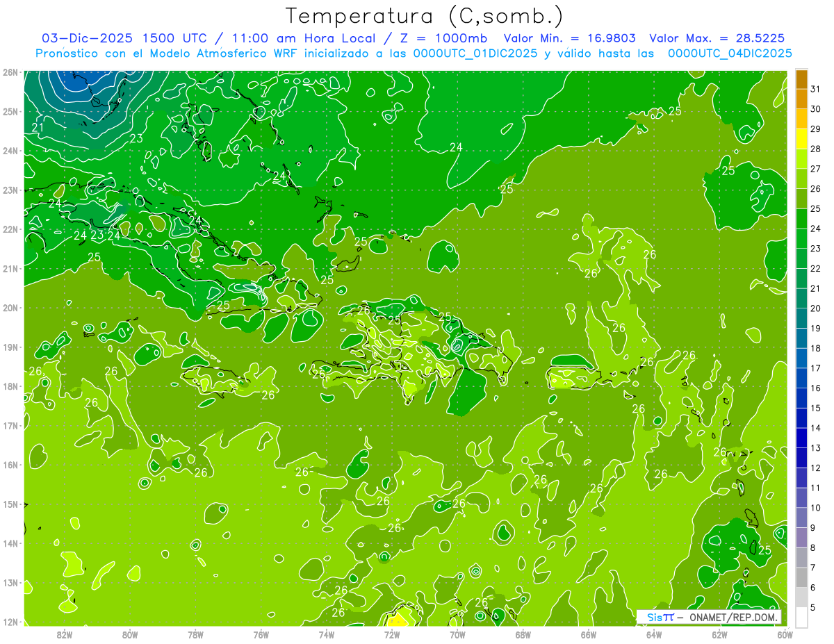This screenshot has height=644, width=834.
Task: Click the '72W' longitude label
Action: pos(392,634)
